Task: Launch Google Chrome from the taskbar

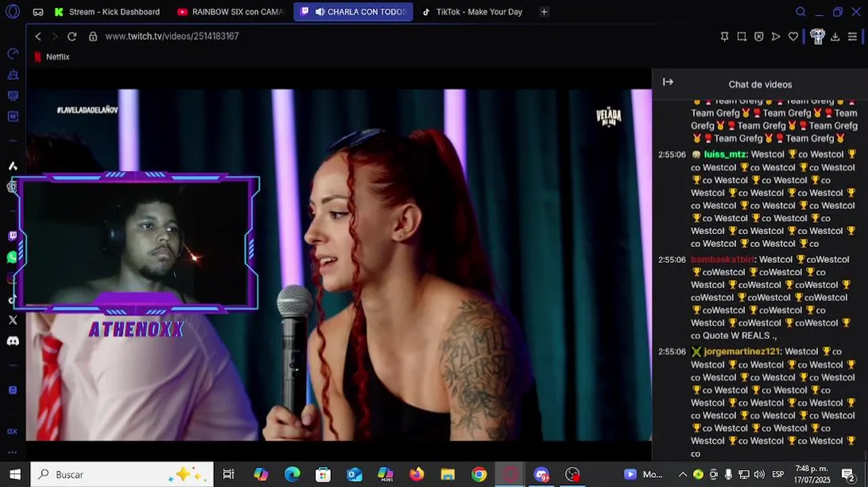Action: pyautogui.click(x=479, y=474)
